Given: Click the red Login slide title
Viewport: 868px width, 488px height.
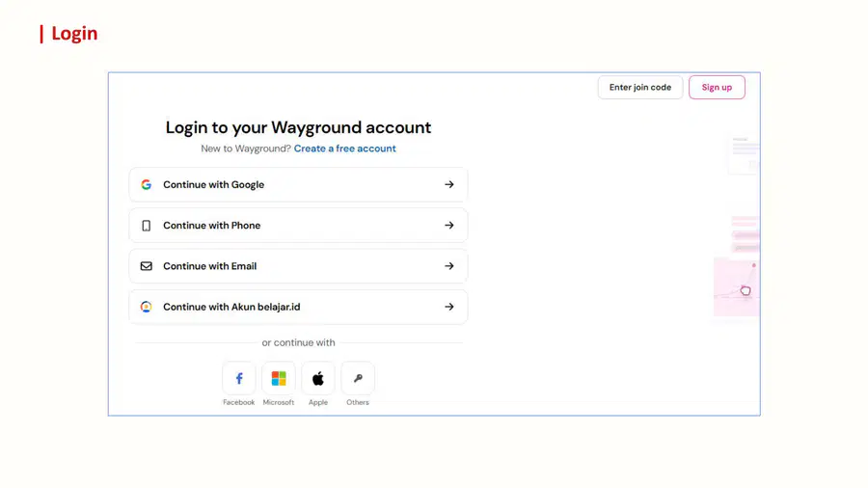Looking at the screenshot, I should tap(74, 33).
